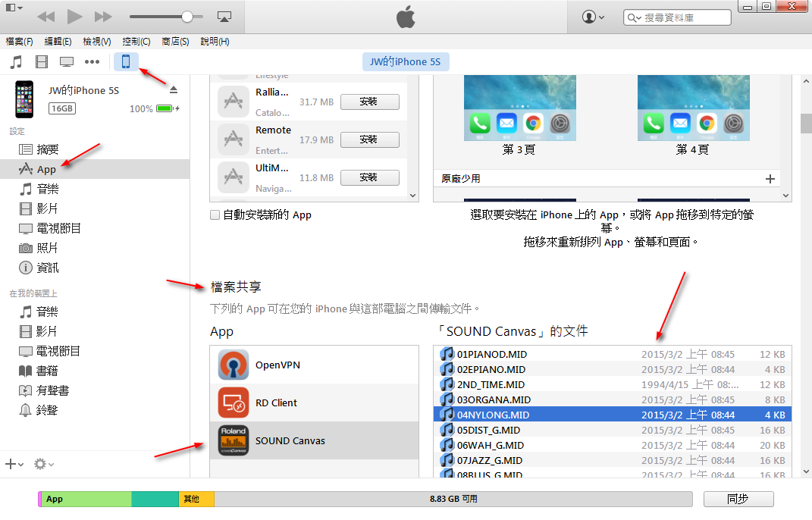
Task: Install the Rallia app
Action: click(x=370, y=102)
